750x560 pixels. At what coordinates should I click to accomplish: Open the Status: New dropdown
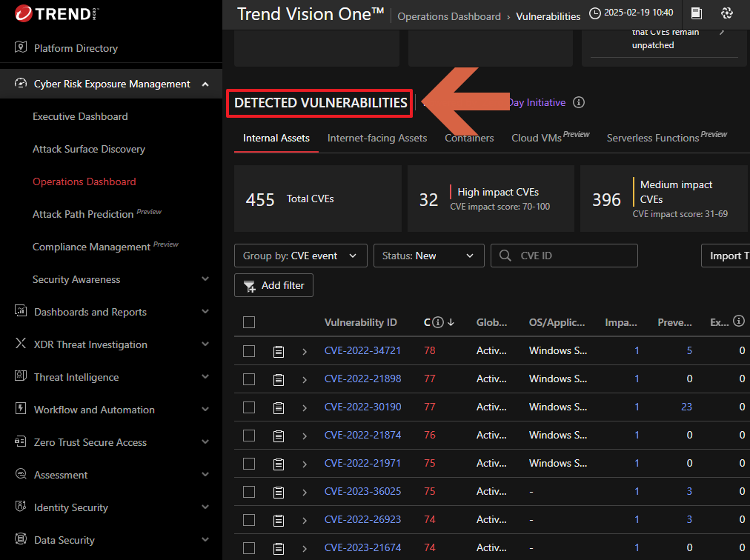click(x=428, y=256)
